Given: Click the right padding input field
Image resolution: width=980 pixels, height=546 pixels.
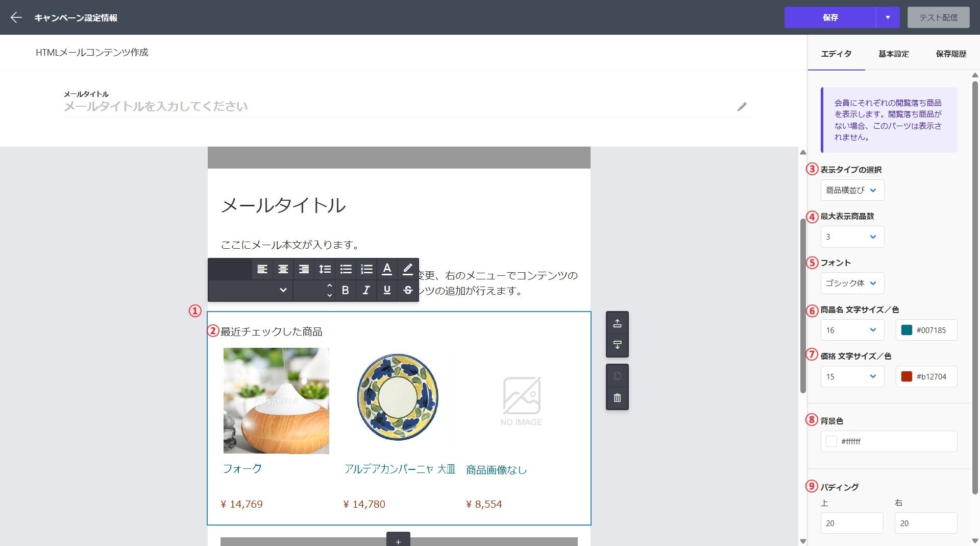Looking at the screenshot, I should click(x=926, y=523).
